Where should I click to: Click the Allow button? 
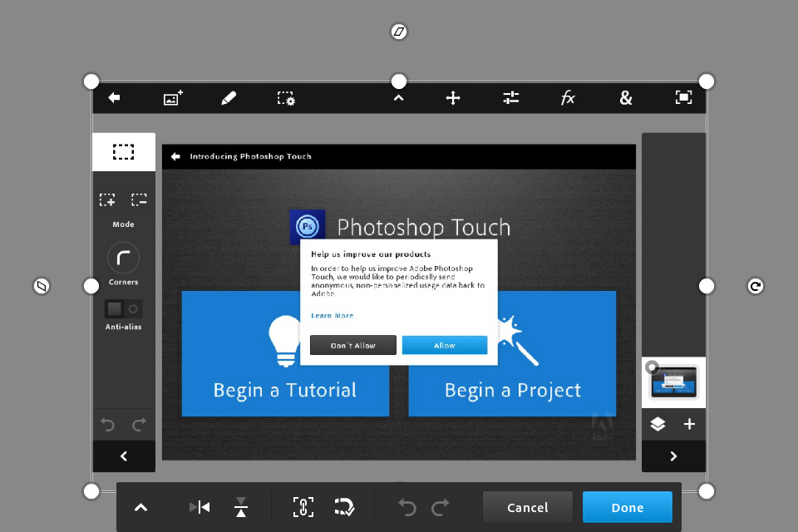coord(445,345)
